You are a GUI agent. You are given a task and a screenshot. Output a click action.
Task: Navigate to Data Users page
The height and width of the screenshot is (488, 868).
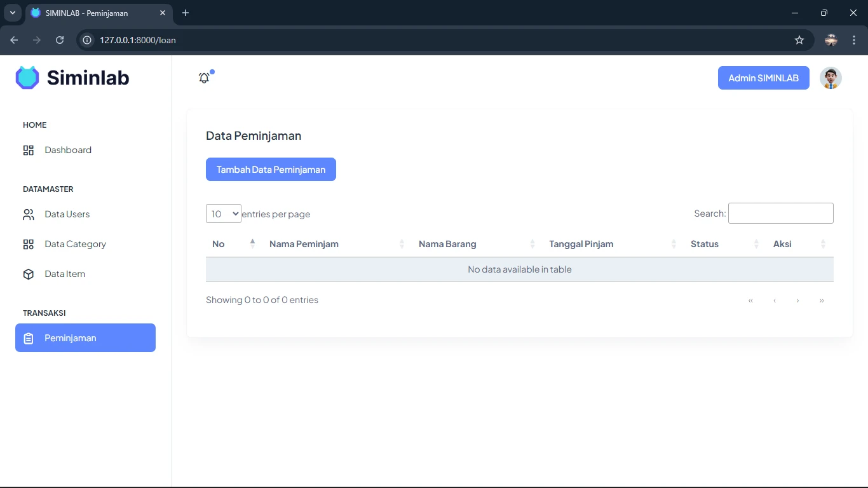click(67, 214)
